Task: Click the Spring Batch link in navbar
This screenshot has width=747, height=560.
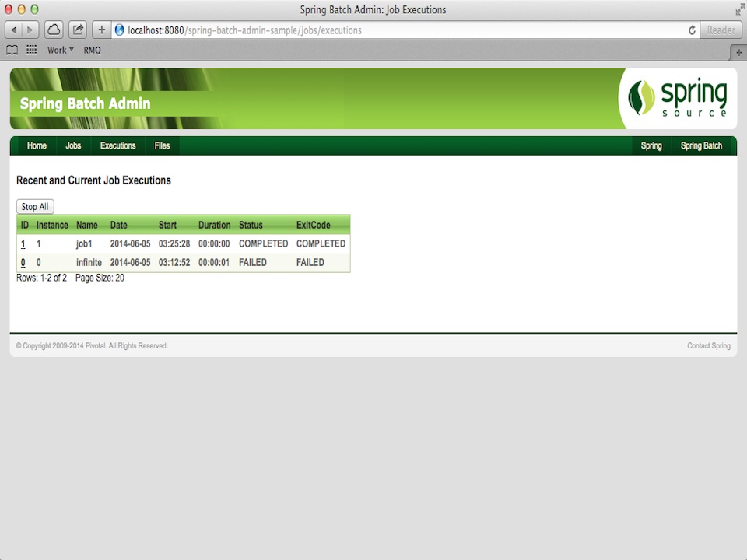Action: (x=701, y=146)
